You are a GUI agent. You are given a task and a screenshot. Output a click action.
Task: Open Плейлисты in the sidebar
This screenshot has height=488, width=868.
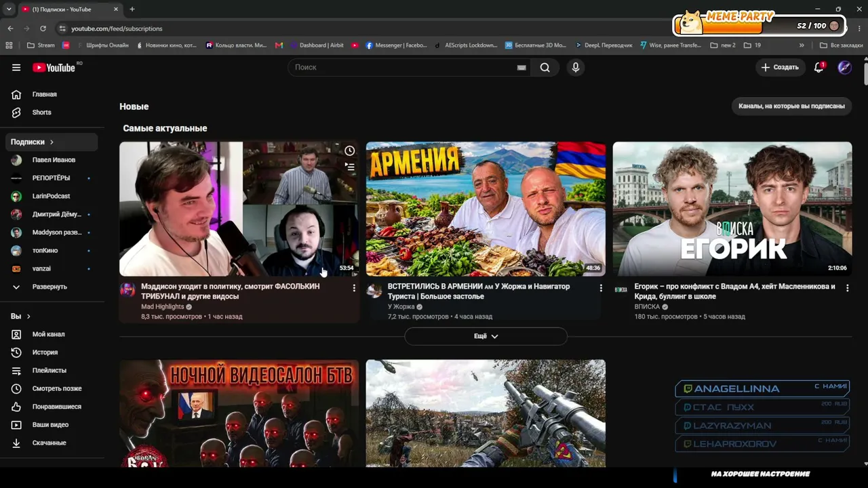pyautogui.click(x=52, y=371)
